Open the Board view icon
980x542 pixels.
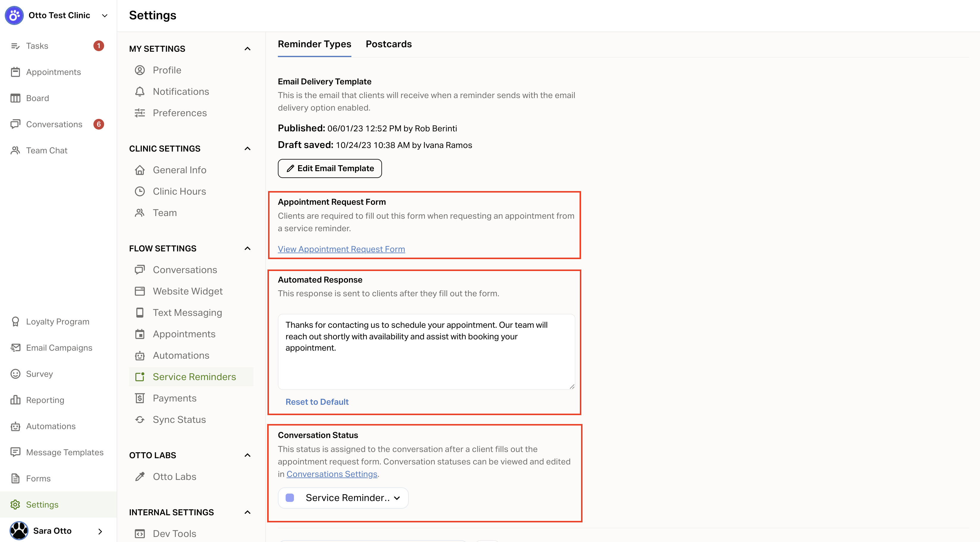[15, 98]
